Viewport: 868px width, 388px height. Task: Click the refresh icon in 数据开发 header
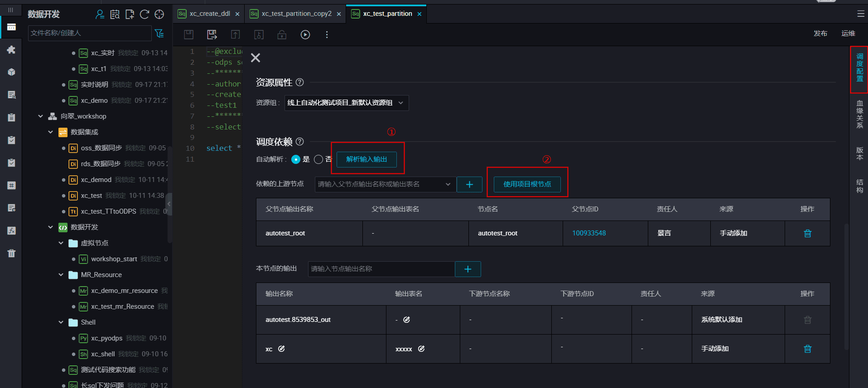[x=145, y=14]
